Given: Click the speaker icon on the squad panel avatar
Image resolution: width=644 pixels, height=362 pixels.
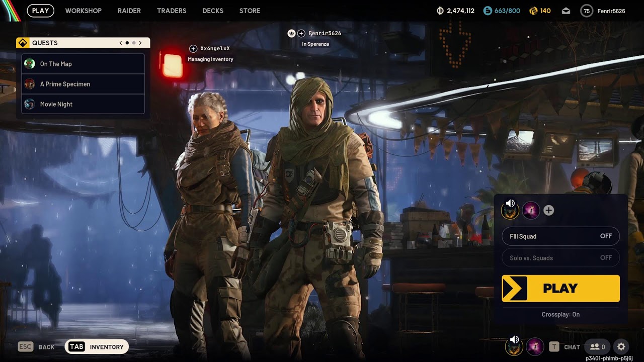Looking at the screenshot, I should pos(510,204).
